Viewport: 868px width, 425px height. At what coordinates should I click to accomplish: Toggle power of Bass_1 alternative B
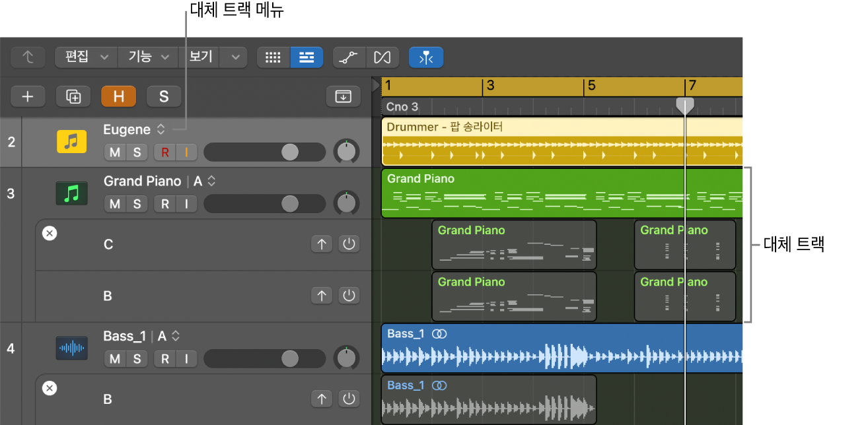coord(349,399)
